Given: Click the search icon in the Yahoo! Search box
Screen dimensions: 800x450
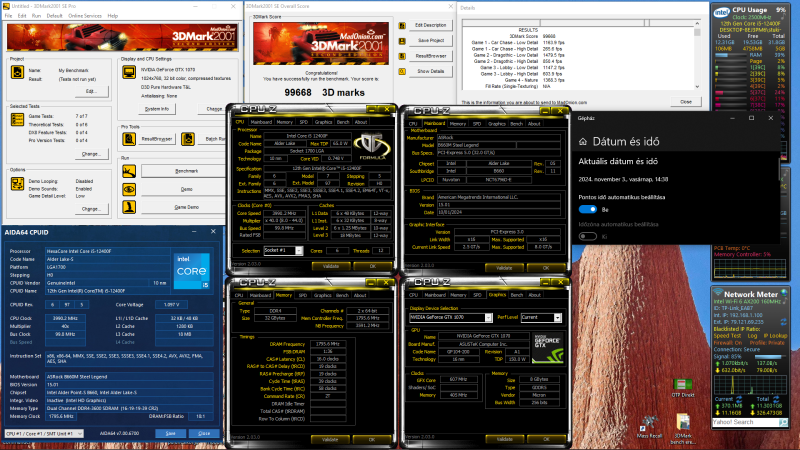Looking at the screenshot, I should pyautogui.click(x=783, y=422).
